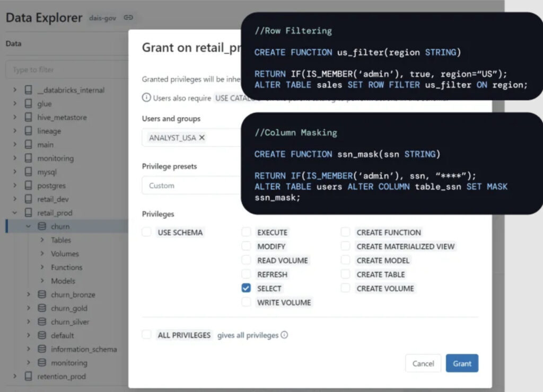Click the dais-gov metastore selector
The height and width of the screenshot is (392, 543).
point(104,17)
